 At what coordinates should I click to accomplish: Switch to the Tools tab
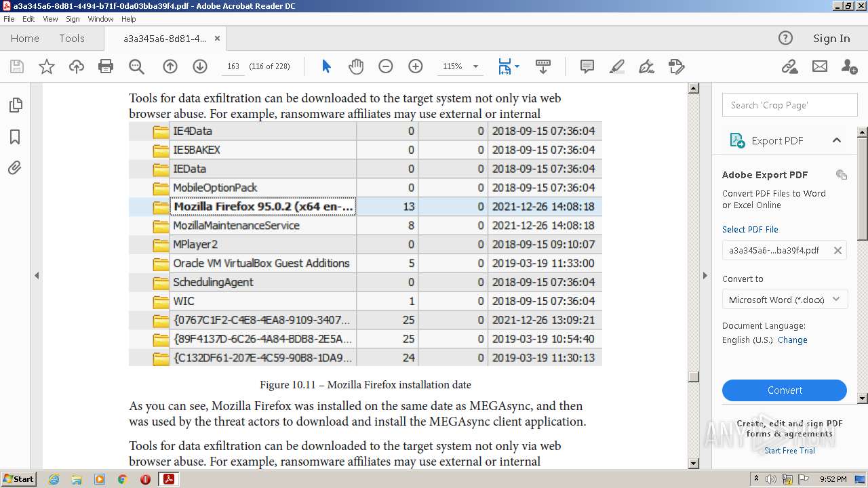point(72,39)
